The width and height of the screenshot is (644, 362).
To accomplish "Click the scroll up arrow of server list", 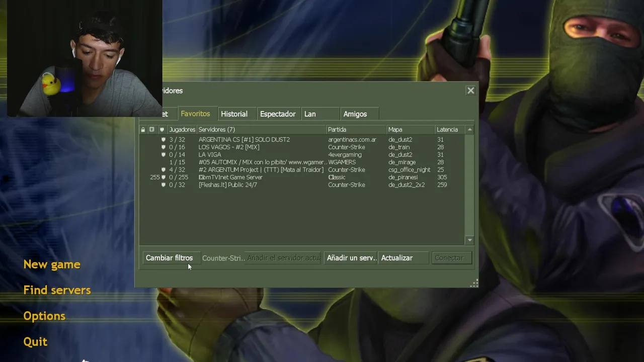I will 470,130.
